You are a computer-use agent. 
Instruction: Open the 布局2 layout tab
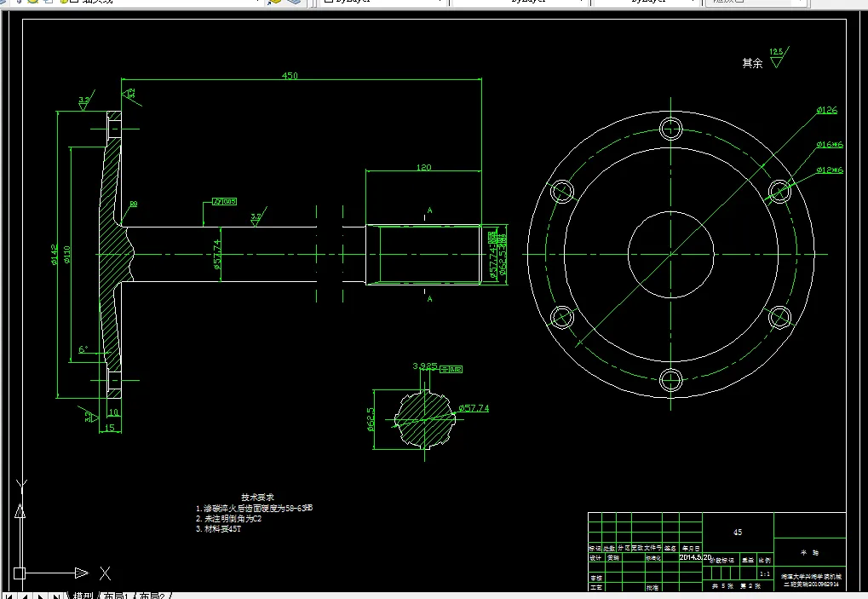(x=152, y=596)
